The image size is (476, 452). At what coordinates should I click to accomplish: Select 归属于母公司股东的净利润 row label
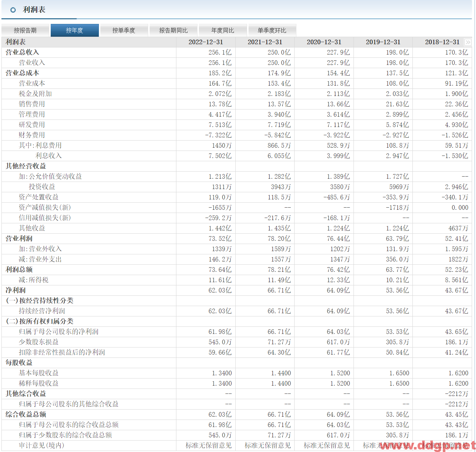coord(59,332)
